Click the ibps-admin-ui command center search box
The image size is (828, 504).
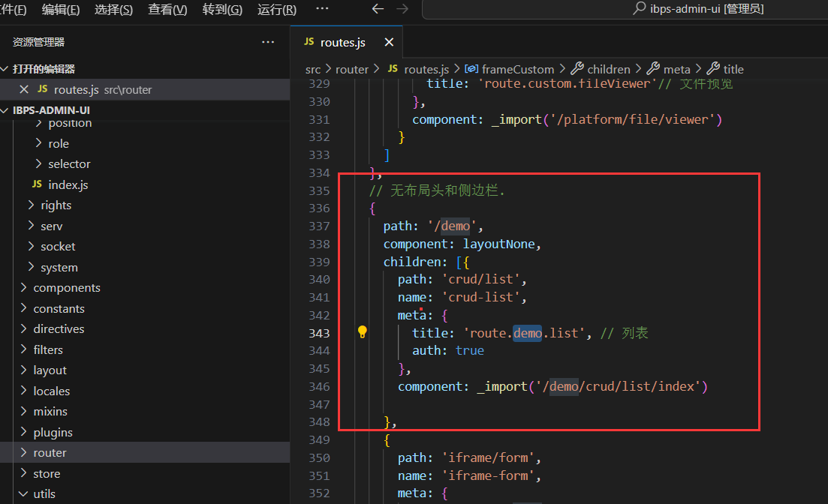pyautogui.click(x=698, y=9)
